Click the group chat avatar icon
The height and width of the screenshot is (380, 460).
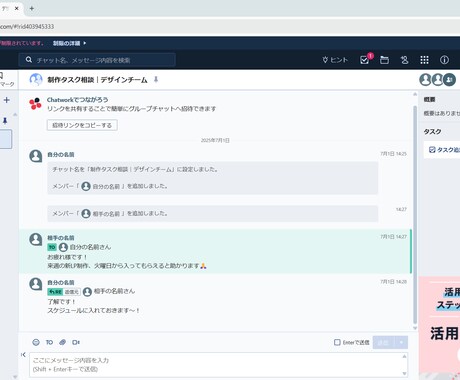[36, 80]
